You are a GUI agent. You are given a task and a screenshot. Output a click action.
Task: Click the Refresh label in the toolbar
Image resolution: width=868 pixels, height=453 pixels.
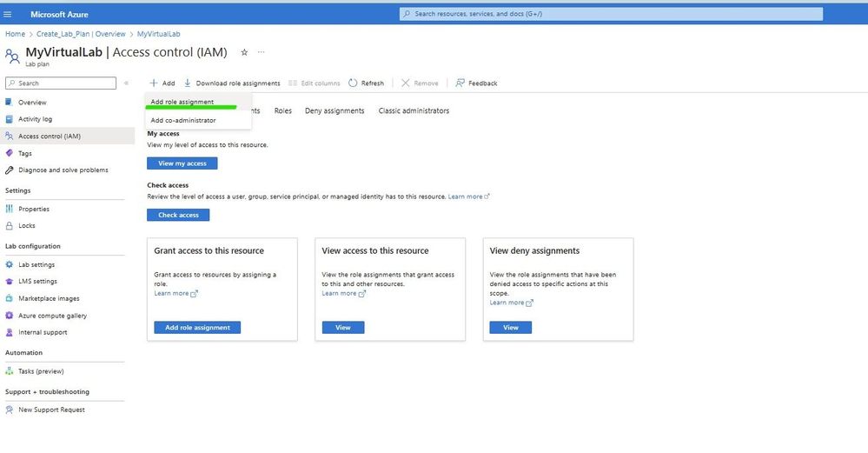pyautogui.click(x=373, y=83)
